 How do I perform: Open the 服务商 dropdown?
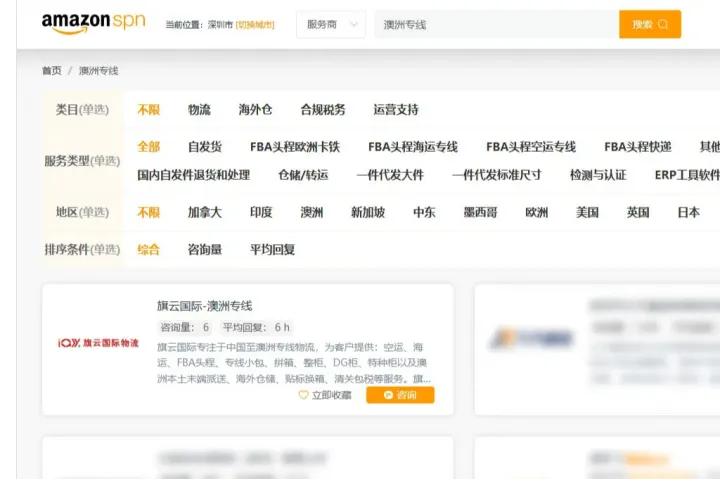(x=331, y=24)
